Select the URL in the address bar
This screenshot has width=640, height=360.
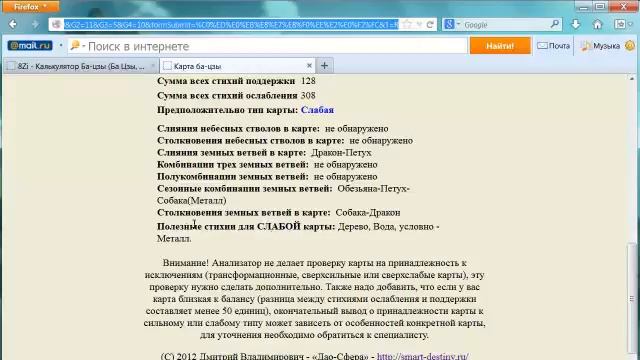[x=231, y=24]
